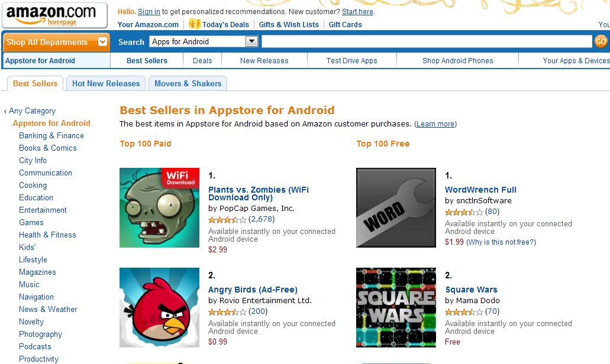Open 'Why is this not free?' link
Screen dimensions: 610x364
[501, 242]
